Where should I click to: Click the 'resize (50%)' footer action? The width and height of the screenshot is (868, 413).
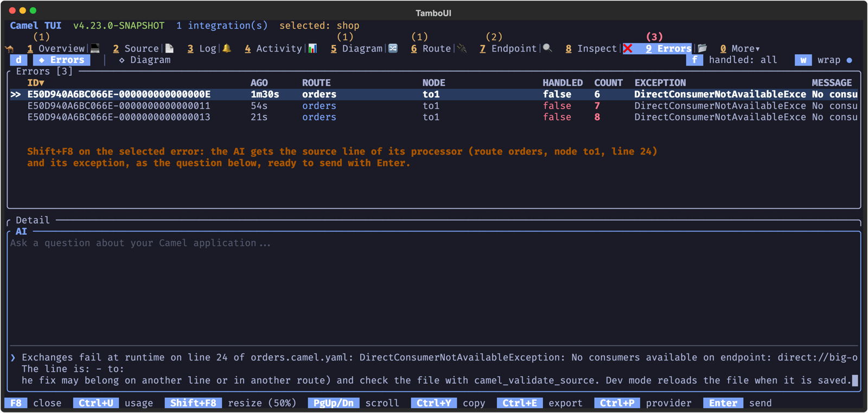pyautogui.click(x=262, y=403)
